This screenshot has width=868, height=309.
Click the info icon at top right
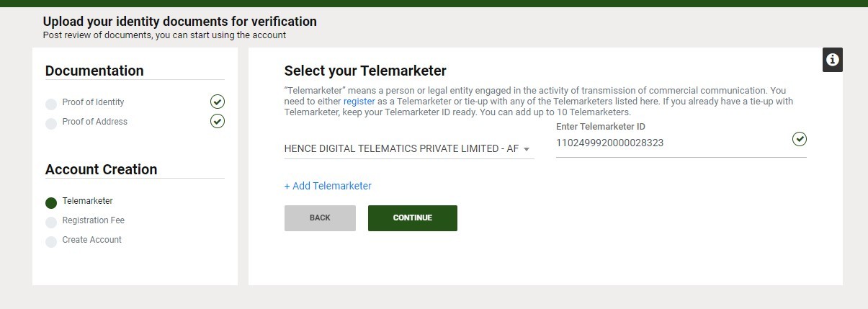pos(833,60)
